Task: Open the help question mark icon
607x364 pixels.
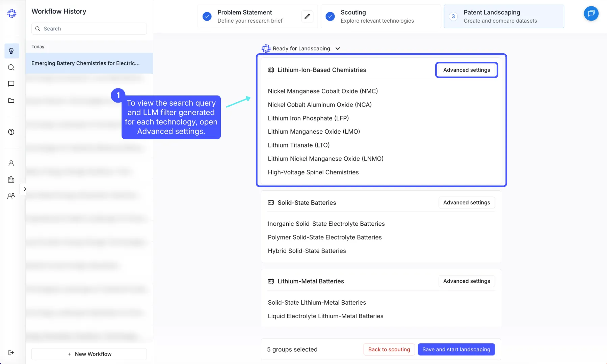Action: pyautogui.click(x=11, y=132)
